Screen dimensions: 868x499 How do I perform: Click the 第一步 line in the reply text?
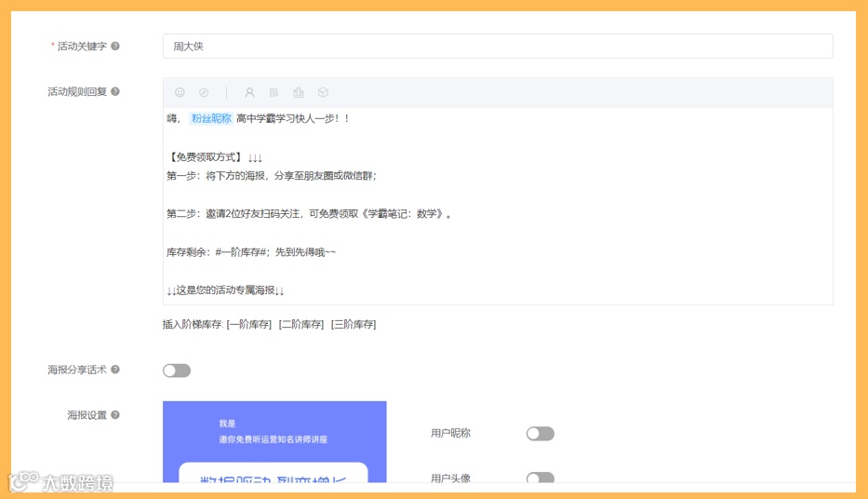coord(272,176)
